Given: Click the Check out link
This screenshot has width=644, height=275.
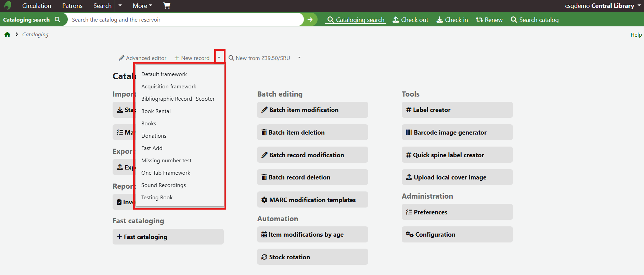Looking at the screenshot, I should pos(410,20).
